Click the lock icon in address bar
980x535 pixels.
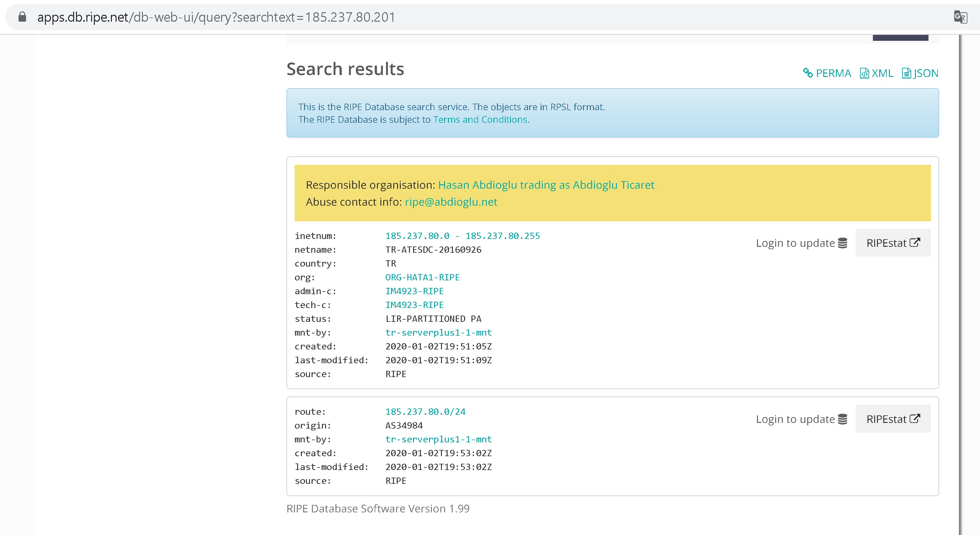click(x=22, y=17)
